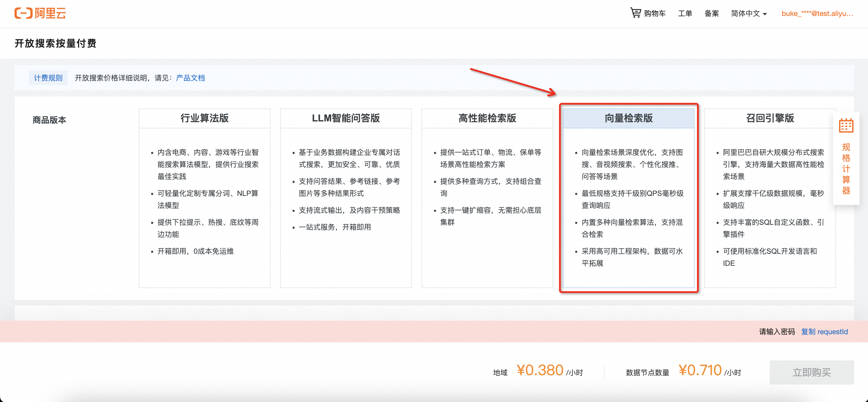
Task: Click the 购物车 text label
Action: [655, 13]
